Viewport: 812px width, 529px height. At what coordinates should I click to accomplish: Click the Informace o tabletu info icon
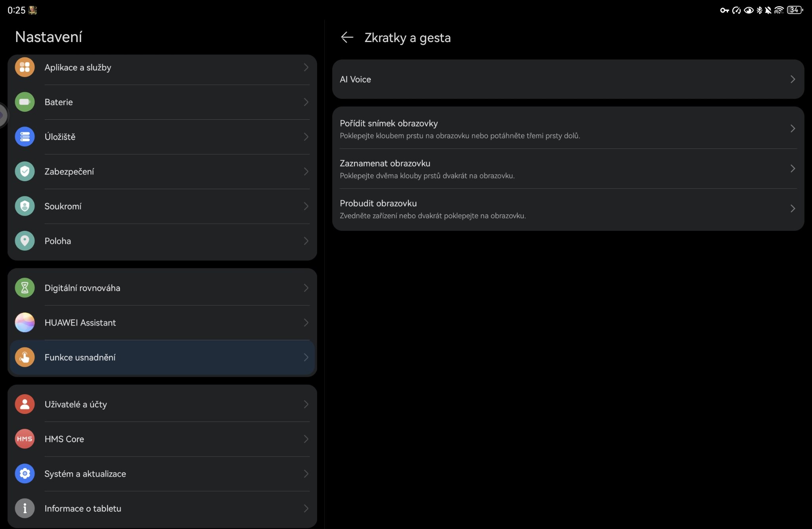[x=25, y=508]
